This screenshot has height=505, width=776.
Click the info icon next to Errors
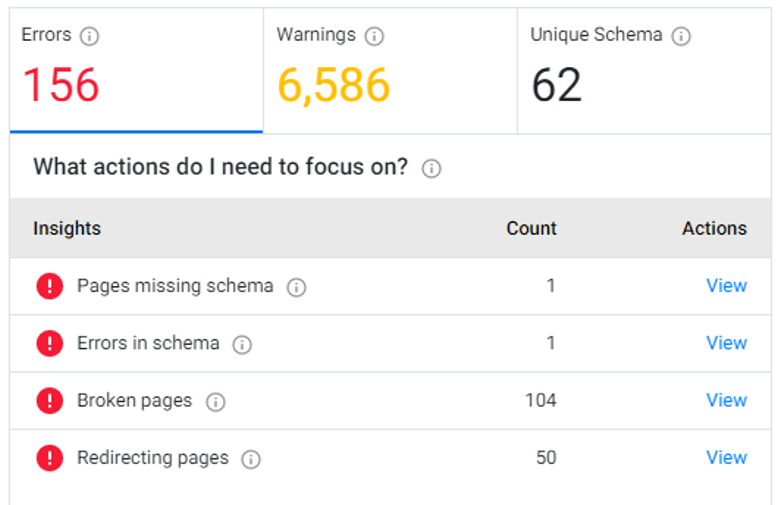pos(90,36)
